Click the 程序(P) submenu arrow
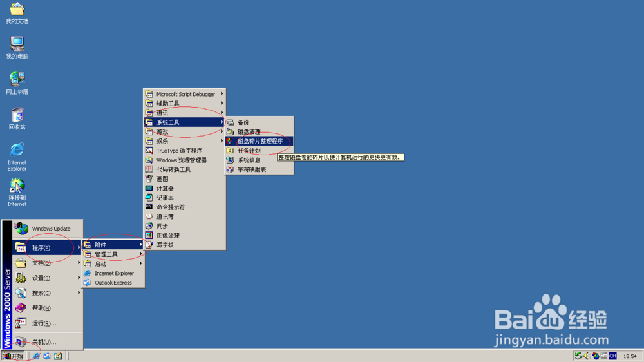Image resolution: width=644 pixels, height=362 pixels. pos(79,247)
